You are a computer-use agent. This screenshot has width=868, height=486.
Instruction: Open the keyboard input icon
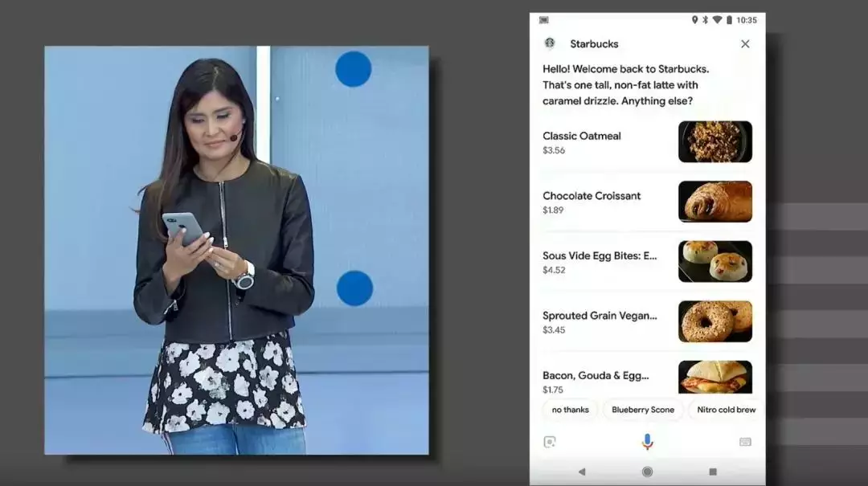[x=745, y=442]
